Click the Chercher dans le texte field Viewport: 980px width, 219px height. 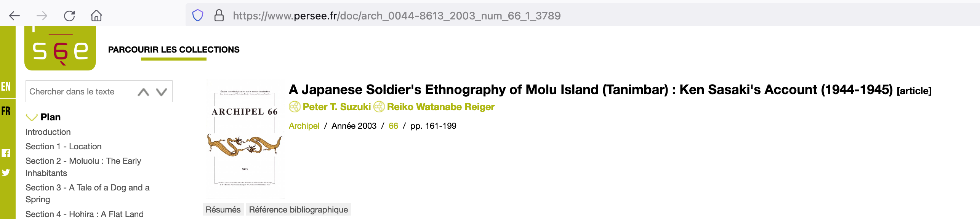pyautogui.click(x=80, y=92)
